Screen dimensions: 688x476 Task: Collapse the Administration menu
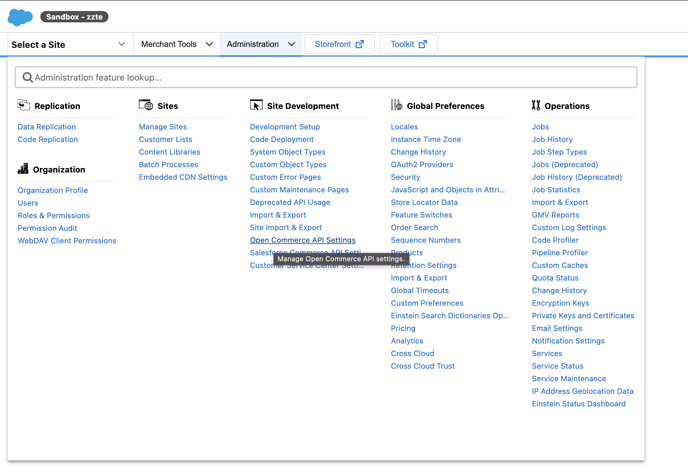[x=261, y=44]
